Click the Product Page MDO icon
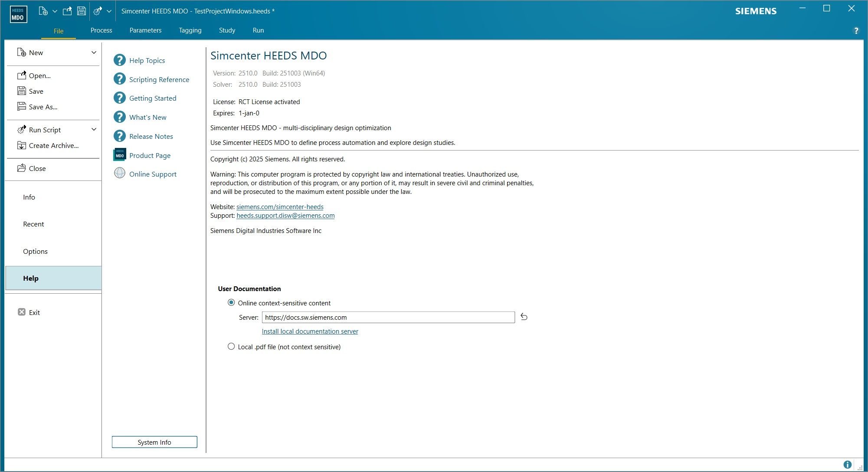Image resolution: width=868 pixels, height=472 pixels. (x=120, y=155)
